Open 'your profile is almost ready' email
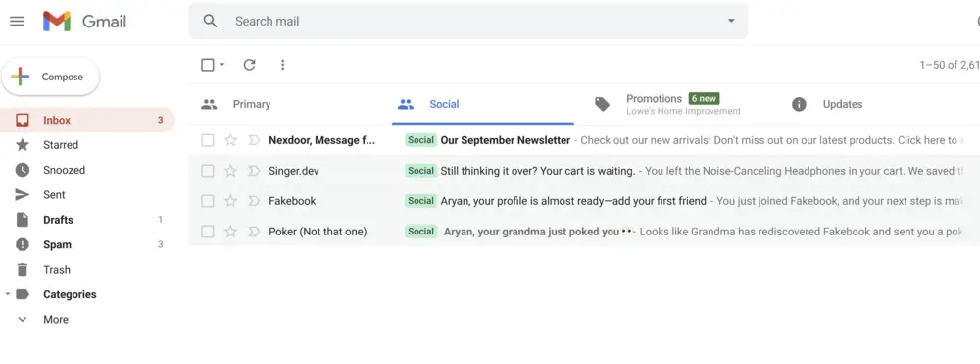Viewport: 980px width, 364px height. (x=573, y=201)
